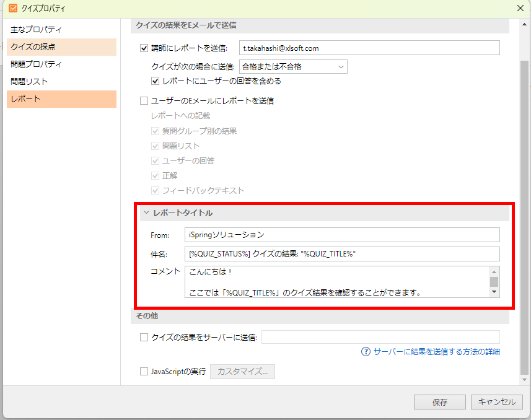Open the 合格または不合格 dropdown
Image resolution: width=531 pixels, height=420 pixels.
coord(293,66)
